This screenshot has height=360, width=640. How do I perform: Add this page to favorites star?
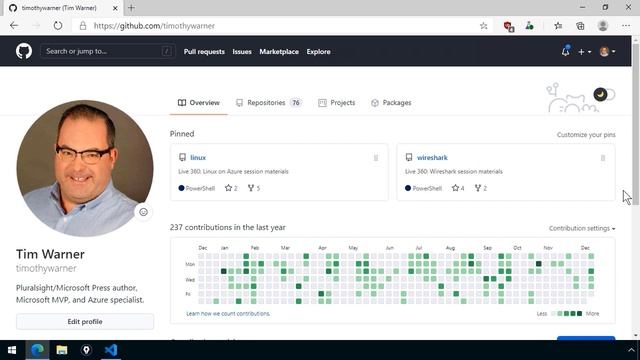pyautogui.click(x=484, y=26)
